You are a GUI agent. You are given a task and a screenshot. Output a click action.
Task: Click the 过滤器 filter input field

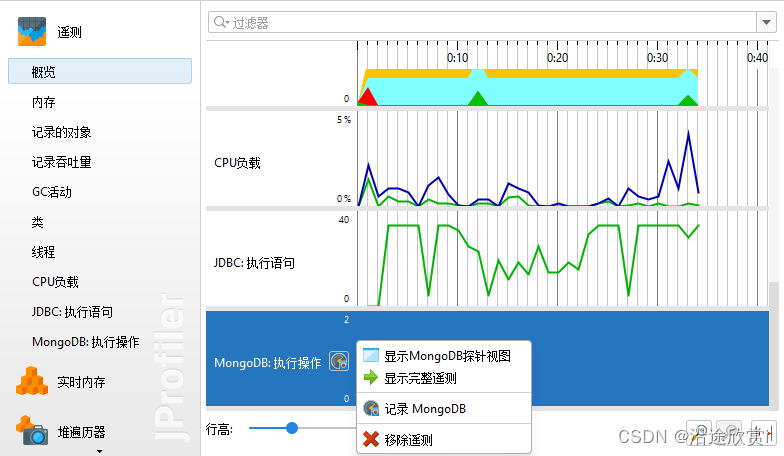click(482, 22)
